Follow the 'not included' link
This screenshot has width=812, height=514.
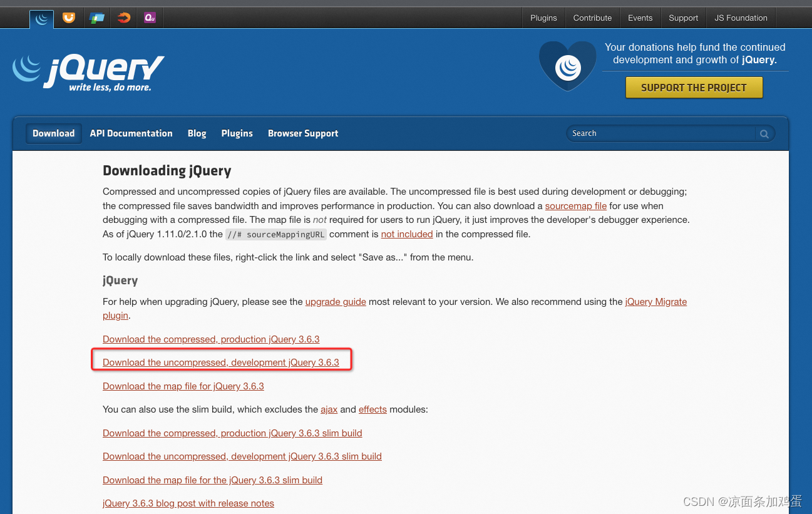pyautogui.click(x=407, y=234)
